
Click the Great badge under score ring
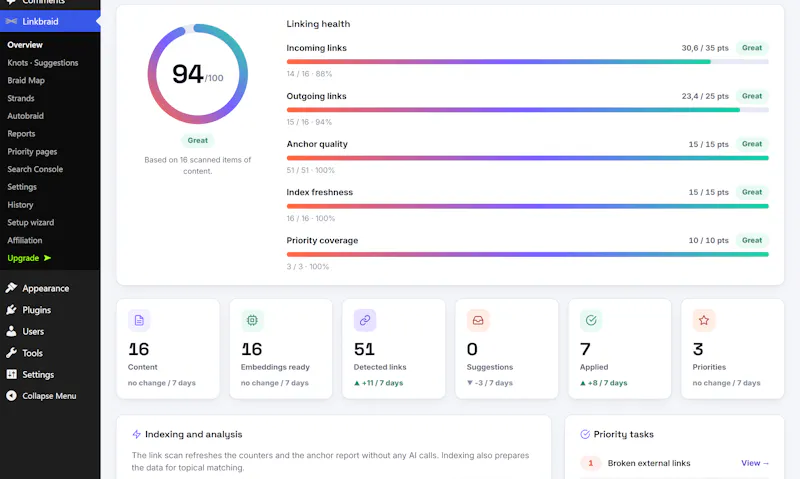click(x=197, y=140)
